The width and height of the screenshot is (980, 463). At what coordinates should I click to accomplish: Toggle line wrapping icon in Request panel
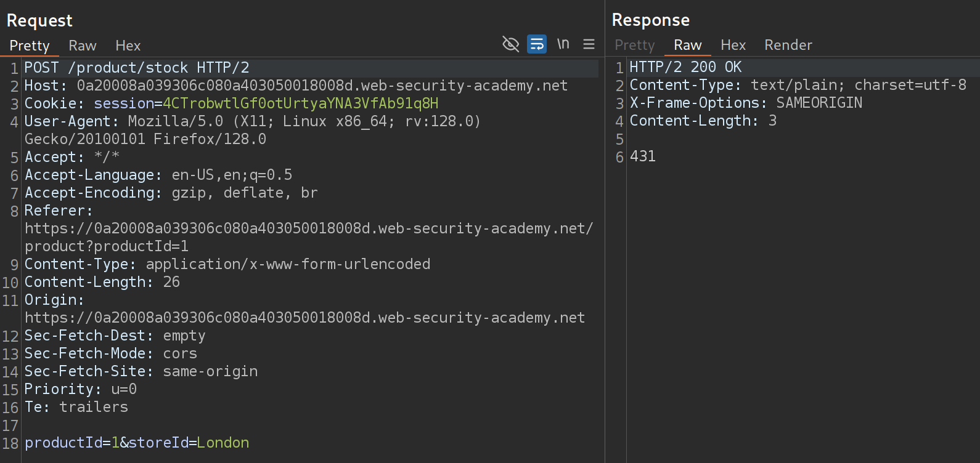click(537, 44)
